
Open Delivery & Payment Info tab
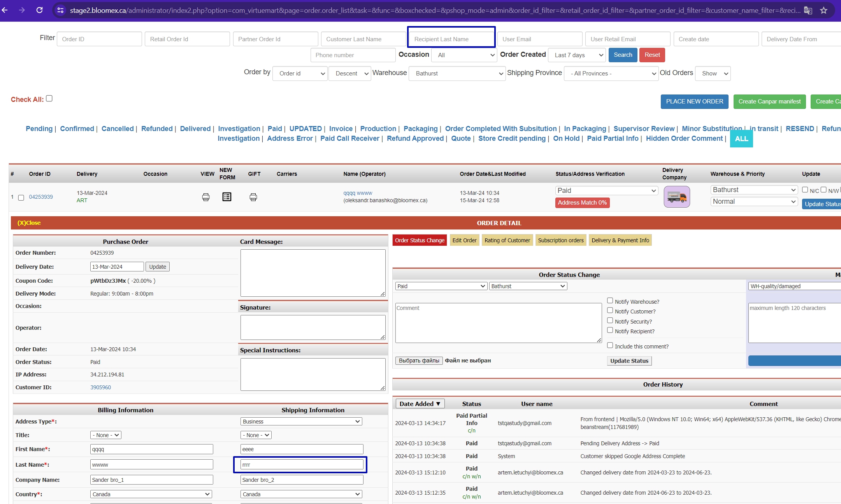tap(620, 240)
